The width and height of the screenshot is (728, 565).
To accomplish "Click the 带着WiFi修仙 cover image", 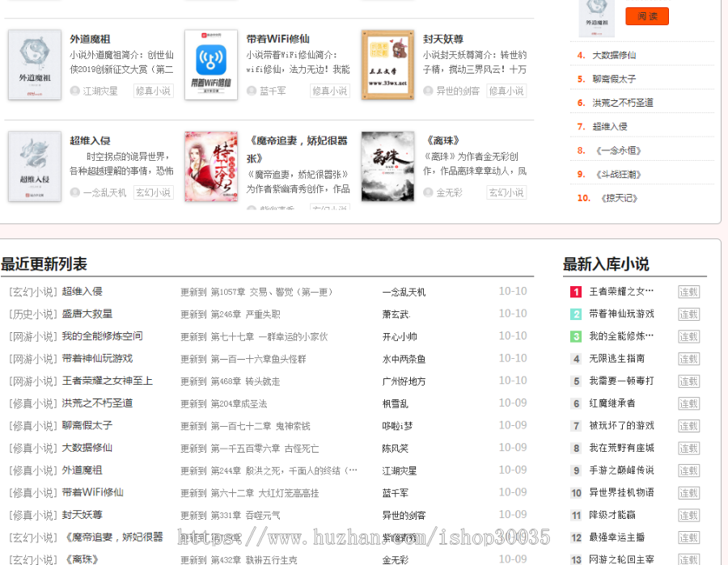I will [x=210, y=65].
